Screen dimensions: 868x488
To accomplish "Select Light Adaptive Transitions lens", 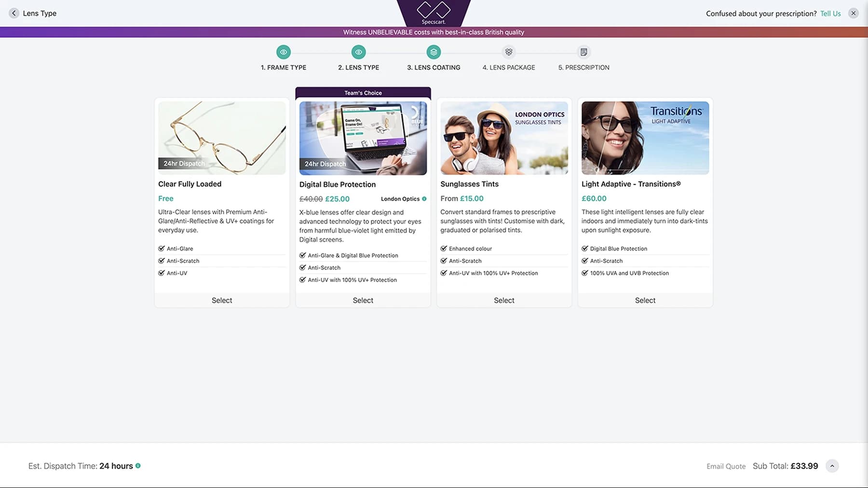I will [645, 300].
